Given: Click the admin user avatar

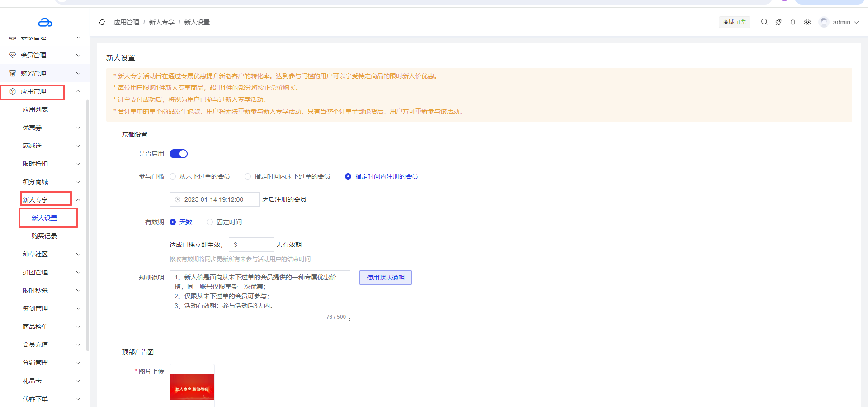Looking at the screenshot, I should point(824,22).
